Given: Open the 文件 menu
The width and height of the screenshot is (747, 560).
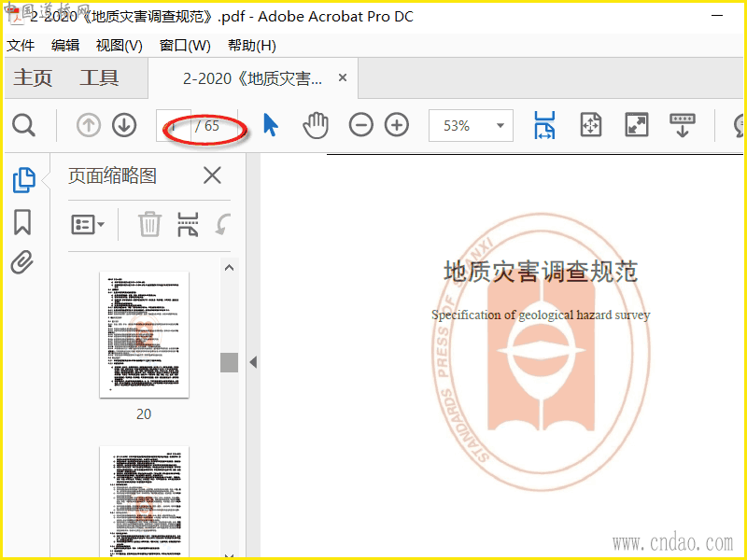Looking at the screenshot, I should [21, 46].
